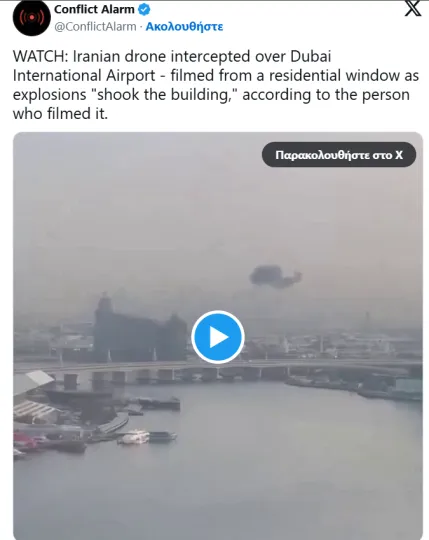Open the X logo link

(x=412, y=8)
